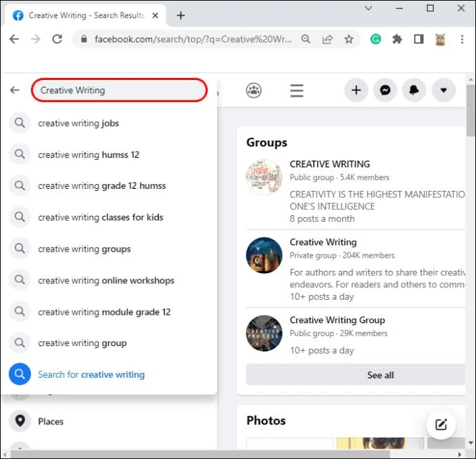476x459 pixels.
Task: Open the CREATIVE WRITING public group
Action: pos(330,164)
